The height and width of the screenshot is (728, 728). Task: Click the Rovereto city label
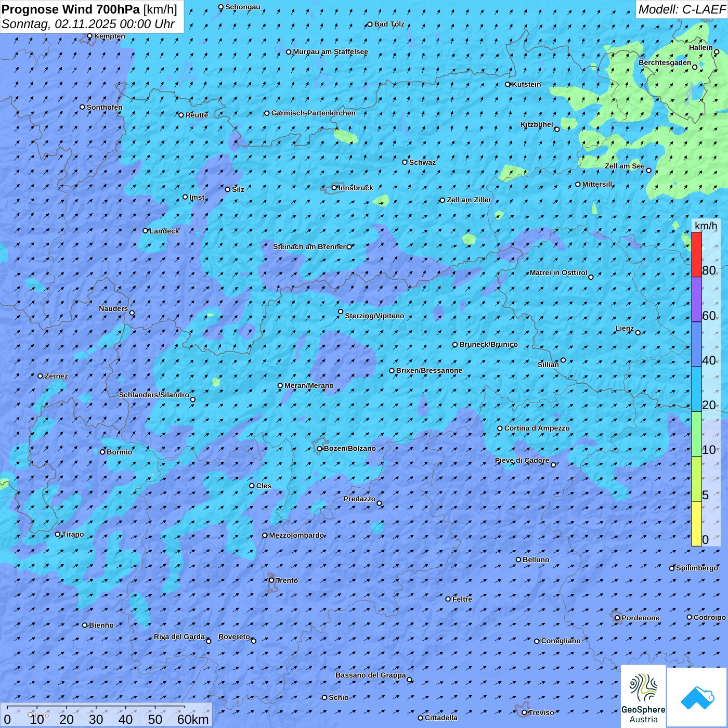234,636
